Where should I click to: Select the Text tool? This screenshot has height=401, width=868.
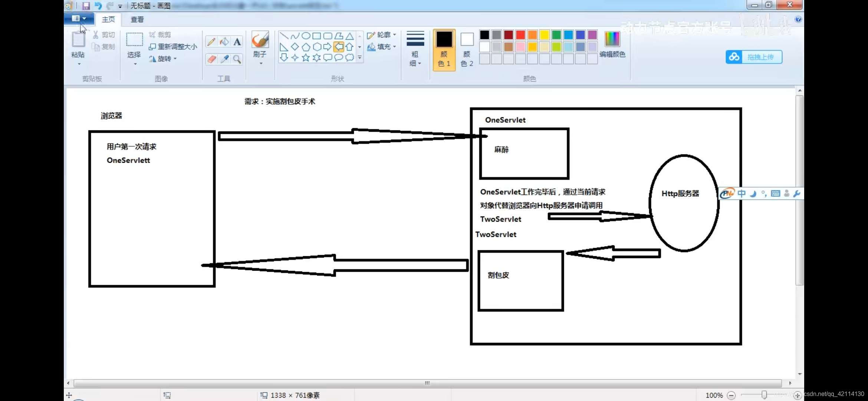[x=237, y=42]
